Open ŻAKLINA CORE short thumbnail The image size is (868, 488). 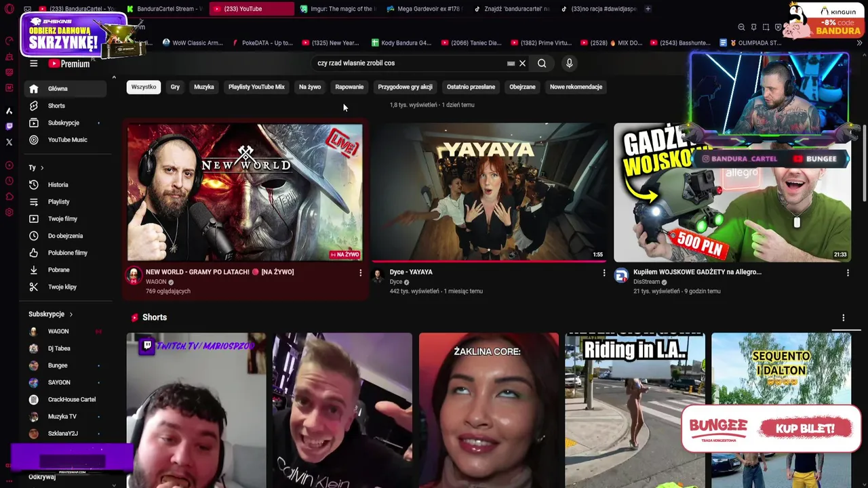click(x=489, y=410)
